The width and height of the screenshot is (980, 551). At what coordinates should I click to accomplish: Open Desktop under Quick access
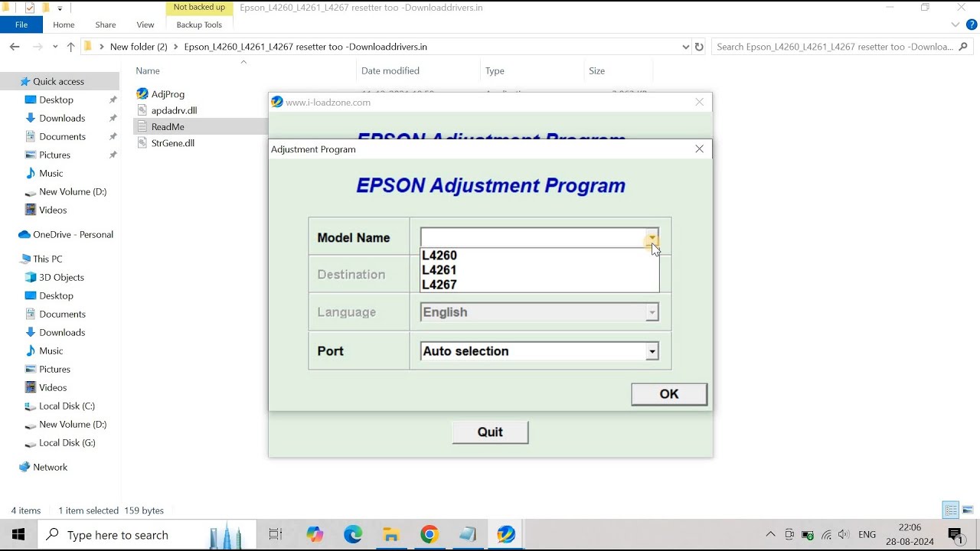pos(56,99)
